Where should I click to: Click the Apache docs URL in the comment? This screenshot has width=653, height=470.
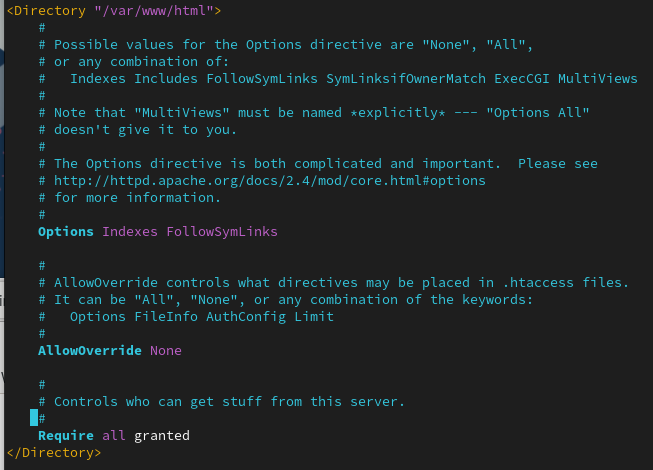point(269,180)
